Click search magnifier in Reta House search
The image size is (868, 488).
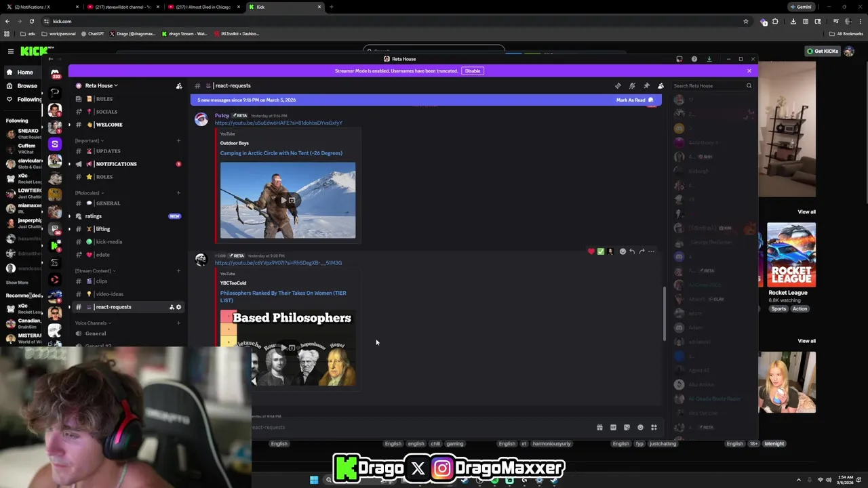coord(749,86)
